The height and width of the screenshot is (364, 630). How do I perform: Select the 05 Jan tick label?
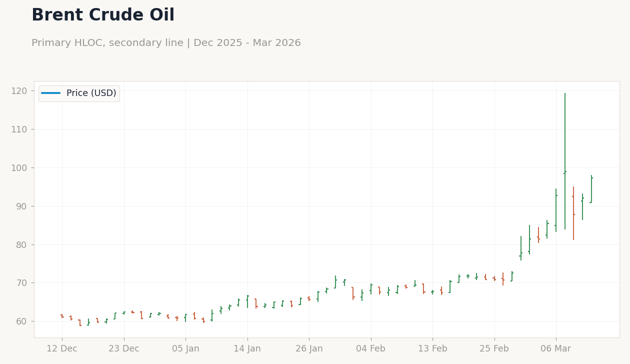tap(186, 348)
